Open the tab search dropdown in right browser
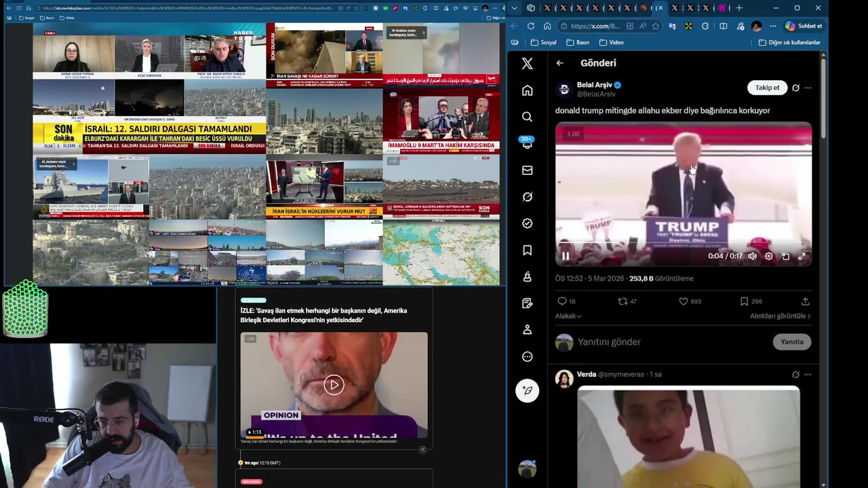The width and height of the screenshot is (868, 488). [x=514, y=8]
